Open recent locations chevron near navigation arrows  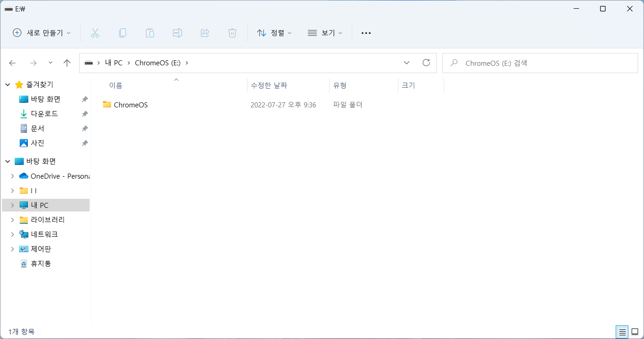50,63
